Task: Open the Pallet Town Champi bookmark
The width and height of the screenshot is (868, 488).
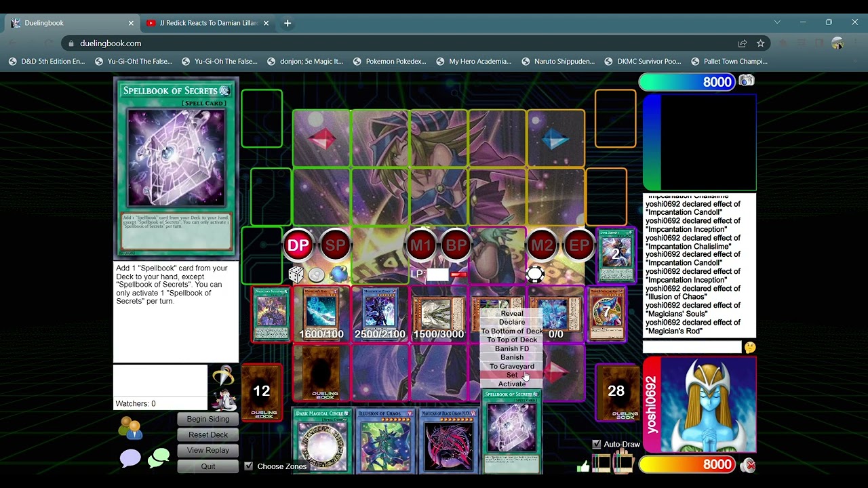Action: [729, 61]
